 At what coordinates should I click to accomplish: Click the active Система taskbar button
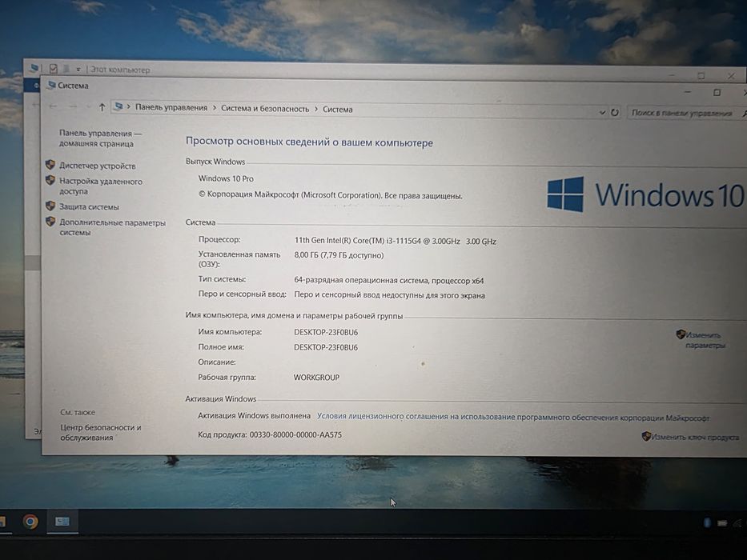click(x=62, y=522)
